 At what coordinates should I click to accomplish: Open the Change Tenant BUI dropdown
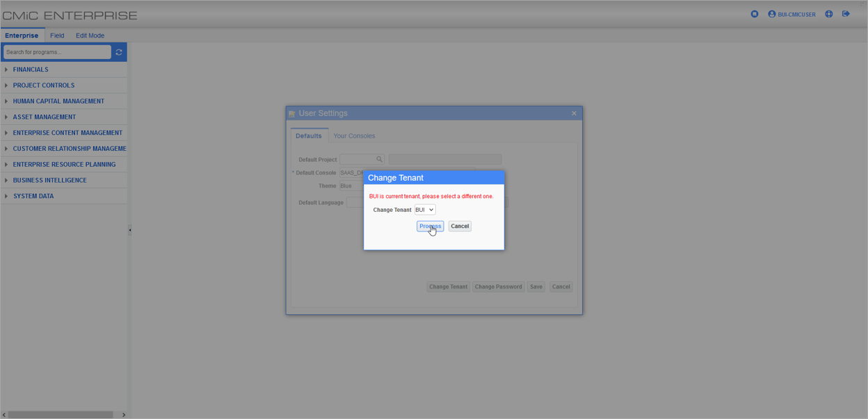pyautogui.click(x=425, y=210)
